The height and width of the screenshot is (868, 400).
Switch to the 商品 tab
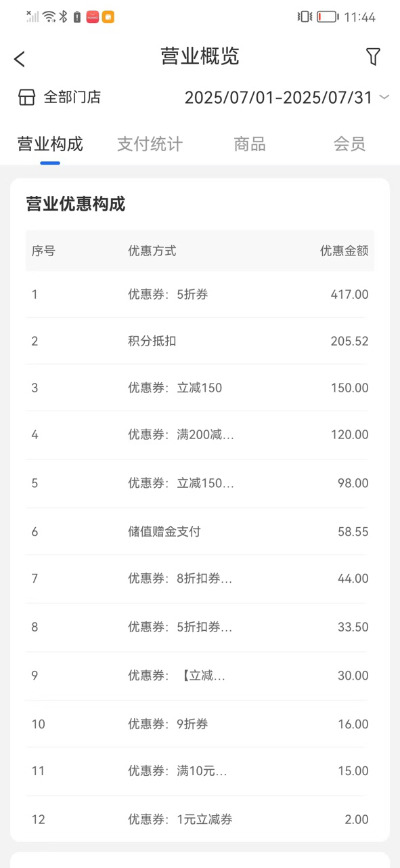[250, 144]
